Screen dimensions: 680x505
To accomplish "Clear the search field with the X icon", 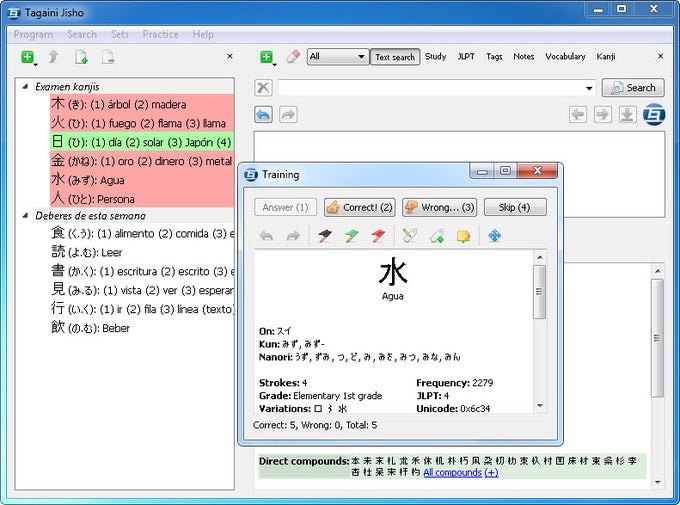I will 263,88.
